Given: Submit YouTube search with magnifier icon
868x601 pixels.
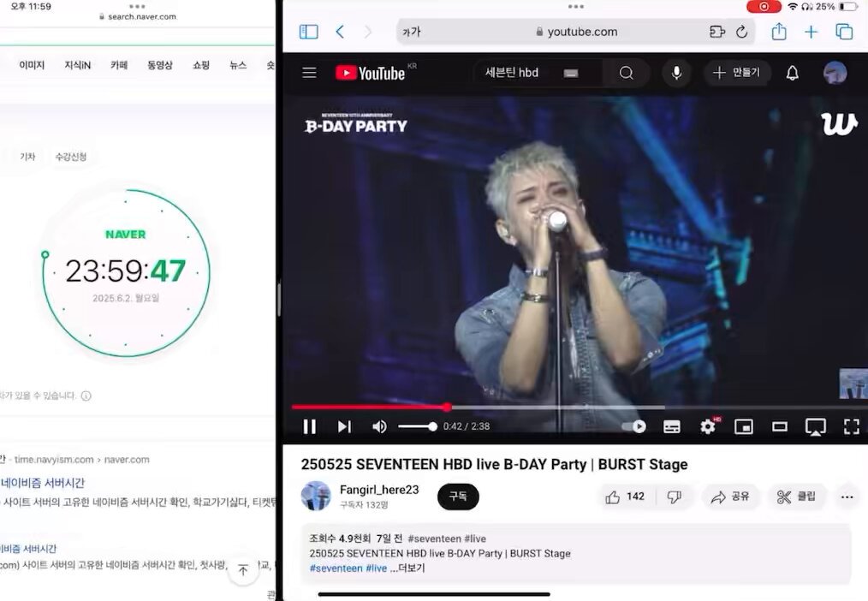Looking at the screenshot, I should pyautogui.click(x=626, y=73).
